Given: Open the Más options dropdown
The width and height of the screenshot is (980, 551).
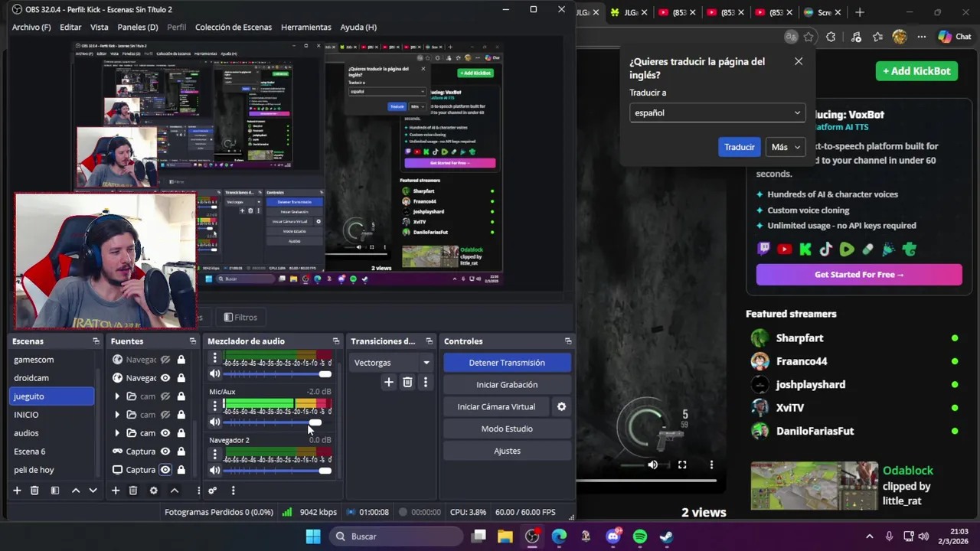Looking at the screenshot, I should 786,147.
